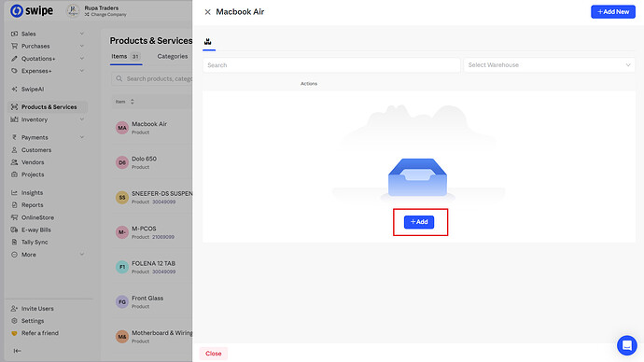Expand the Payments chevron
This screenshot has height=362, width=644.
point(82,137)
